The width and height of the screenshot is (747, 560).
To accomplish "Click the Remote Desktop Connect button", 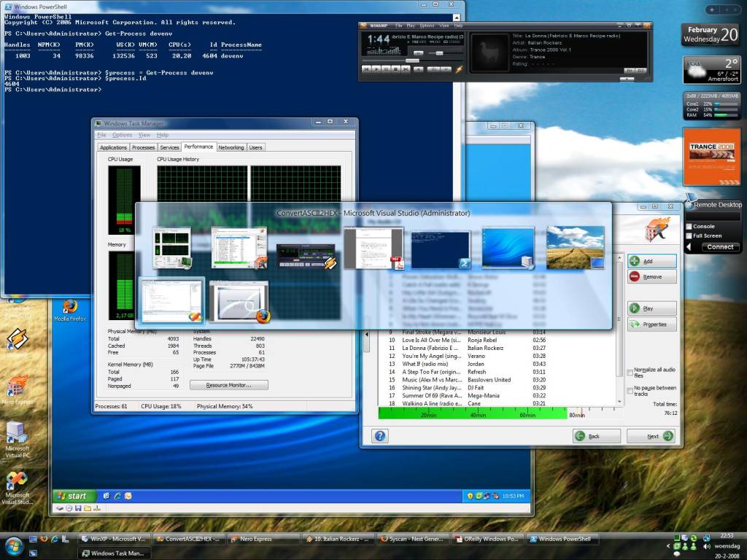I will pos(720,247).
